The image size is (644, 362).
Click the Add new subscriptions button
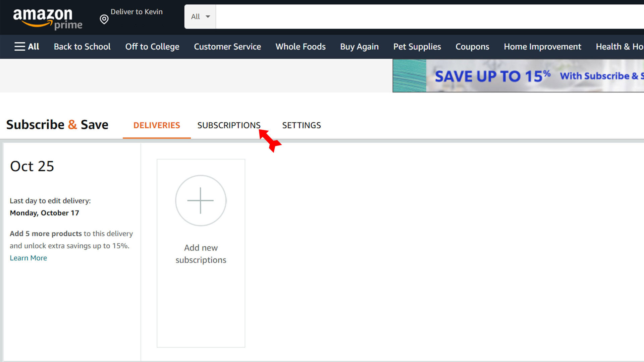200,253
